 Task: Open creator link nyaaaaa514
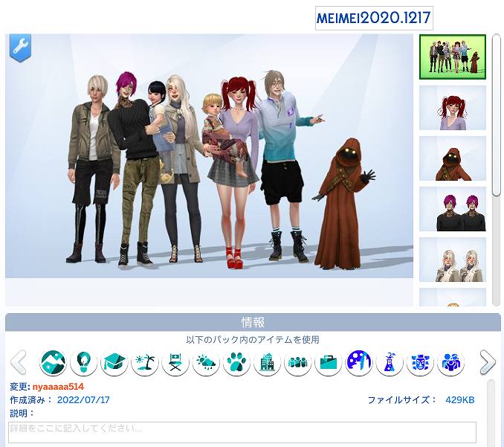[x=58, y=387]
